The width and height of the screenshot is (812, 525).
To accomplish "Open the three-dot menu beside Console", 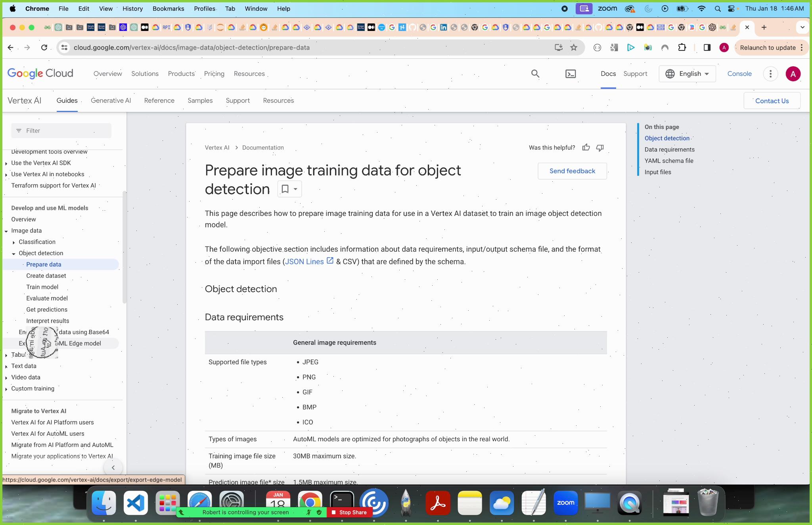I will [770, 74].
